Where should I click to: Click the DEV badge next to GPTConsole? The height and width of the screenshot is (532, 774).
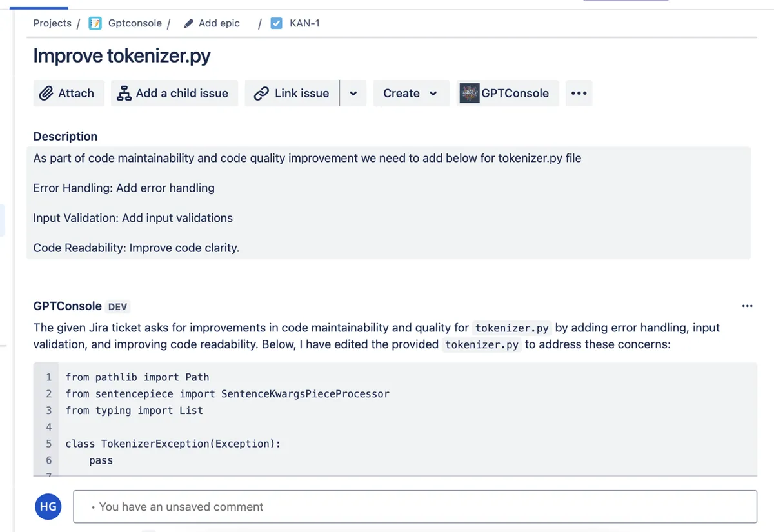tap(118, 307)
